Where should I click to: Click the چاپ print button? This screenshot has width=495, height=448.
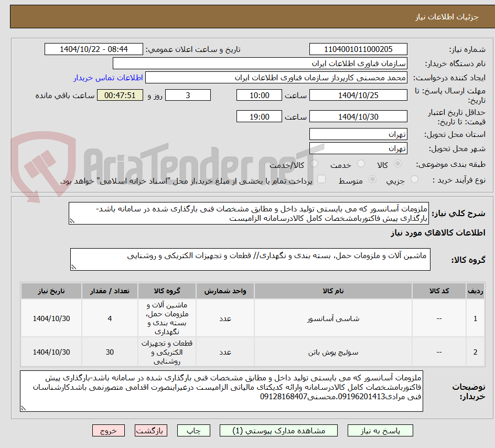[x=193, y=431]
